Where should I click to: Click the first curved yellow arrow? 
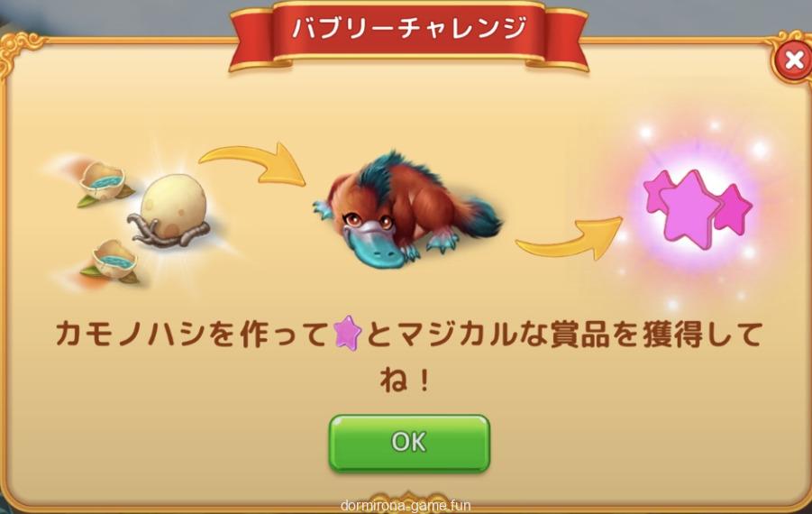pyautogui.click(x=254, y=163)
